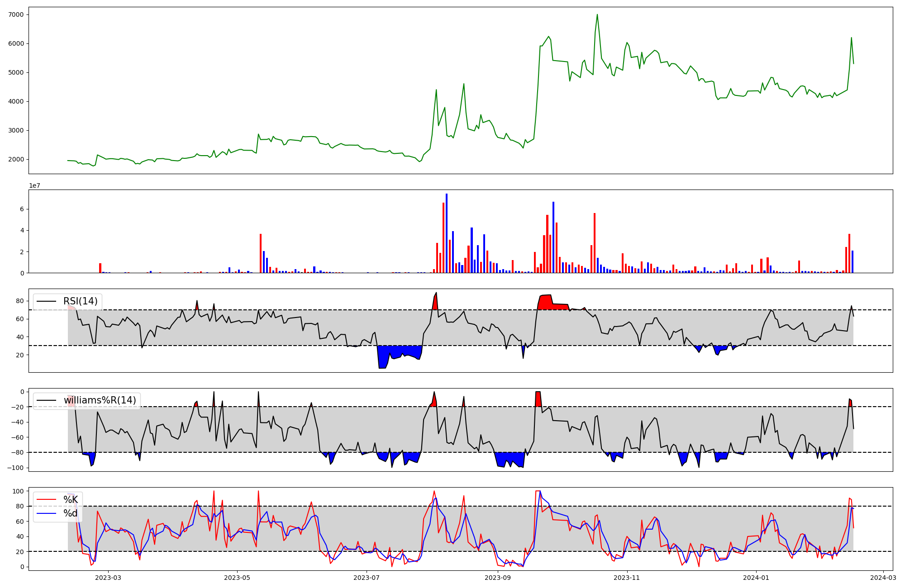Select the %K legend entry text
The height and width of the screenshot is (588, 905).
pos(70,500)
